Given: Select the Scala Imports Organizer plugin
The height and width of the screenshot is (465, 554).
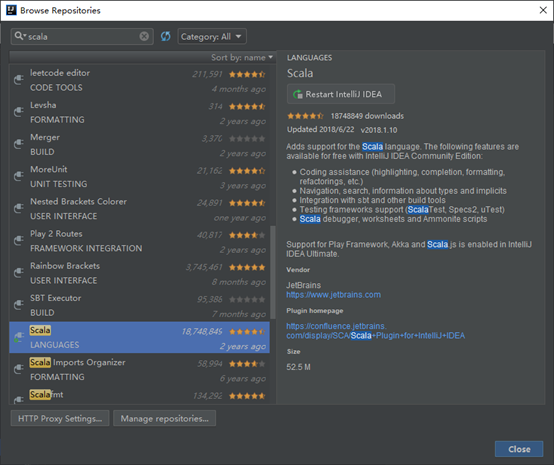Looking at the screenshot, I should (140, 370).
